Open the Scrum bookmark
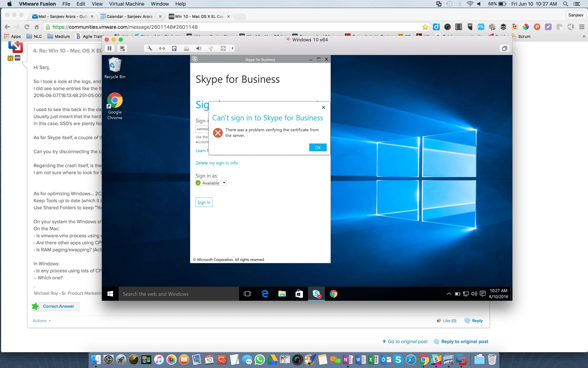 pyautogui.click(x=521, y=36)
